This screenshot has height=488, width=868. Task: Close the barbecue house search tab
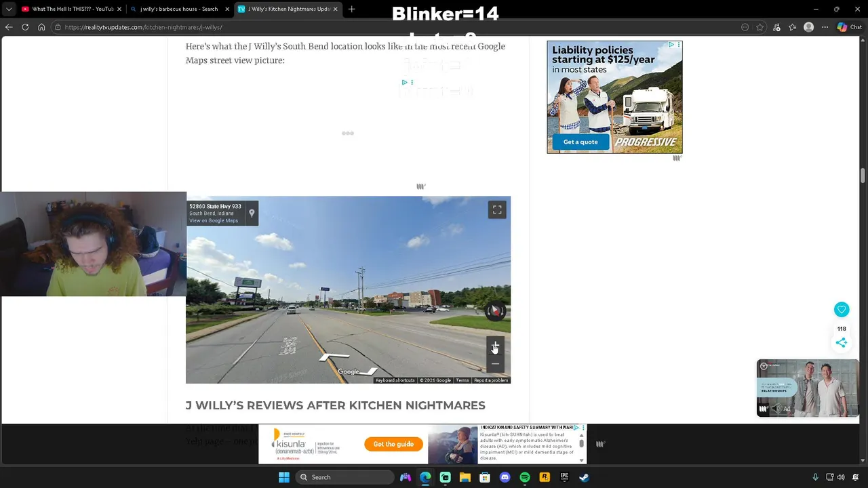[x=227, y=9]
